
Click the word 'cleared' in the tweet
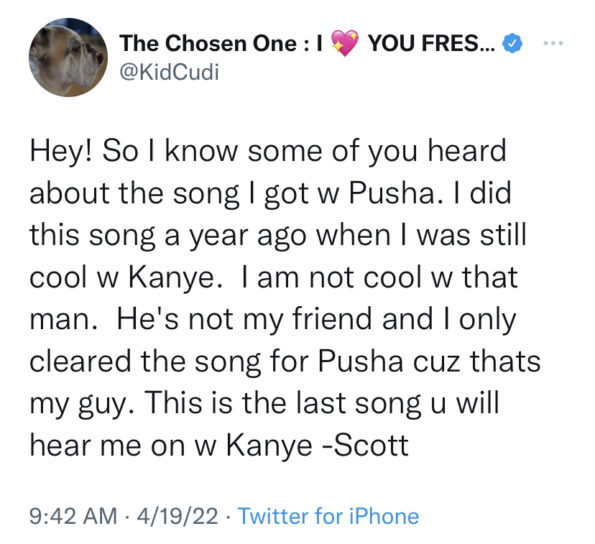pyautogui.click(x=80, y=361)
